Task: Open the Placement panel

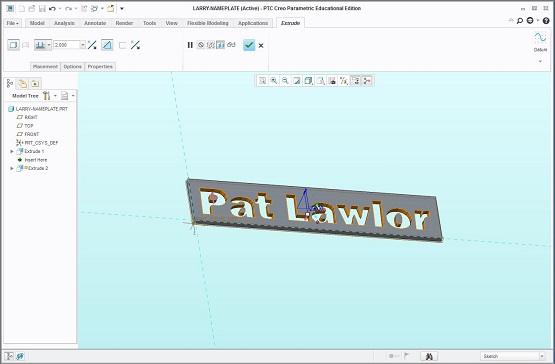Action: click(45, 67)
